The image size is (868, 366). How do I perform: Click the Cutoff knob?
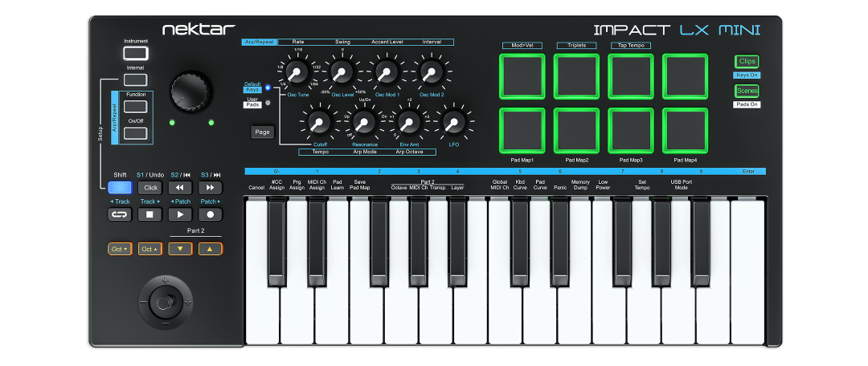pyautogui.click(x=320, y=122)
